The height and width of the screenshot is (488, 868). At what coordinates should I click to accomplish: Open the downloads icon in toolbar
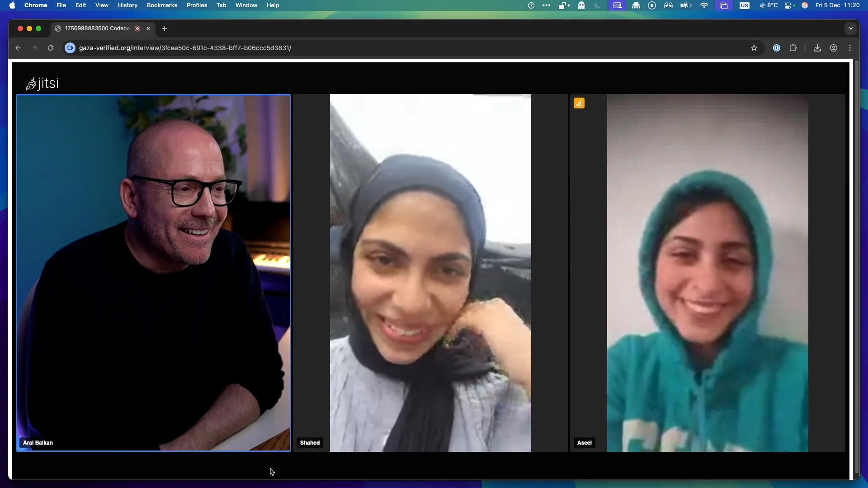817,48
